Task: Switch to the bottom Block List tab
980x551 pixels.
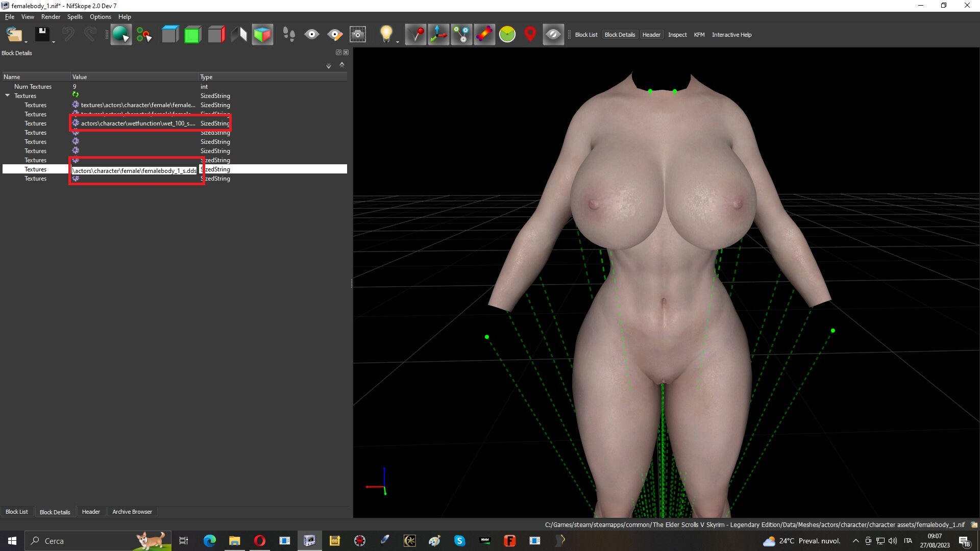Action: 17,512
